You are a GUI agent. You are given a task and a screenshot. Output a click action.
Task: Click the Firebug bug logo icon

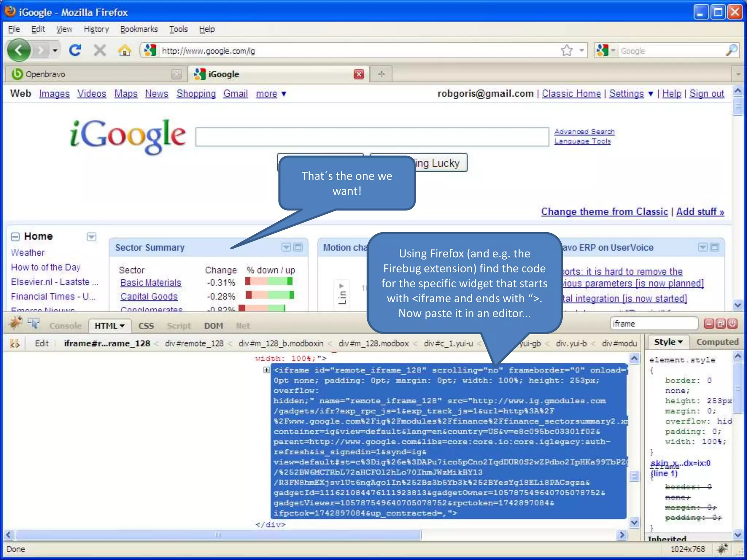(x=16, y=323)
